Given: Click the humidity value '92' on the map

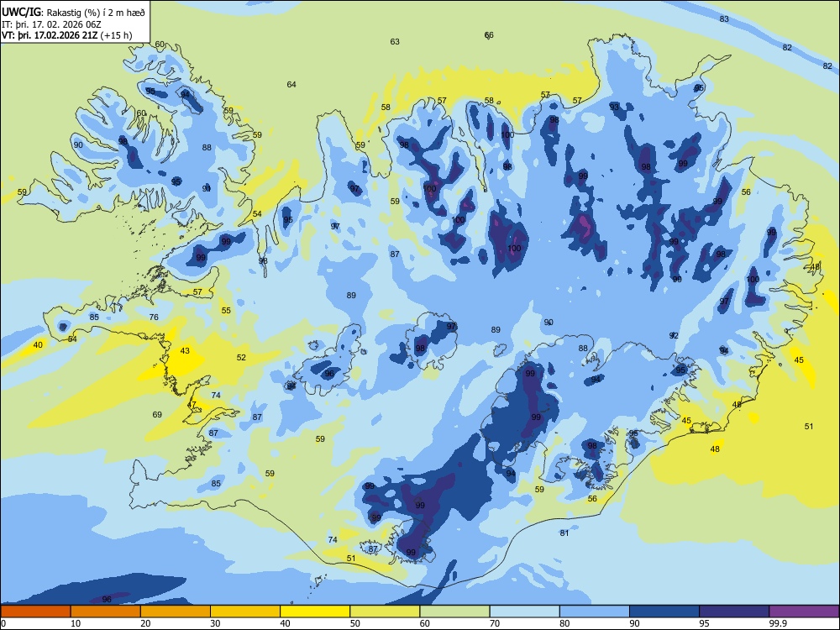Looking at the screenshot, I should coord(674,335).
